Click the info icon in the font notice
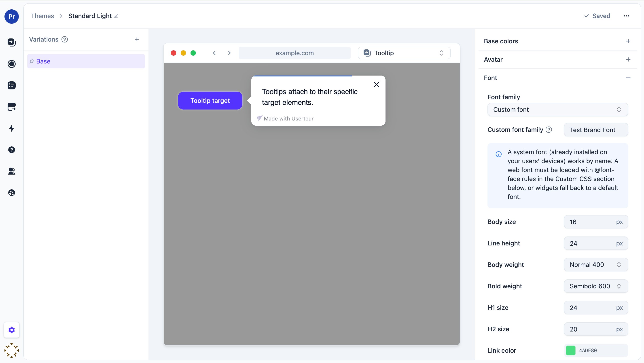 tap(498, 154)
